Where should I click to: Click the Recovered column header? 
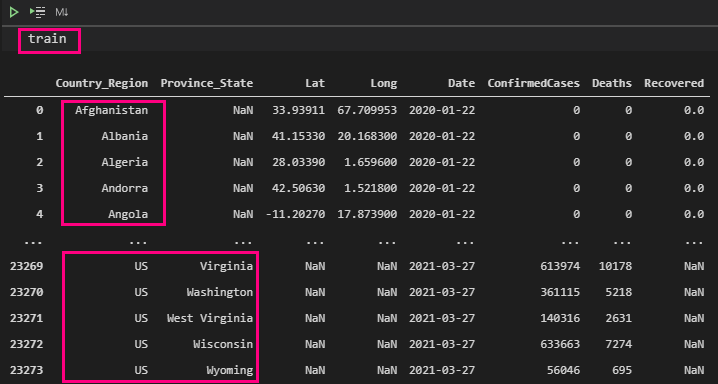point(674,83)
